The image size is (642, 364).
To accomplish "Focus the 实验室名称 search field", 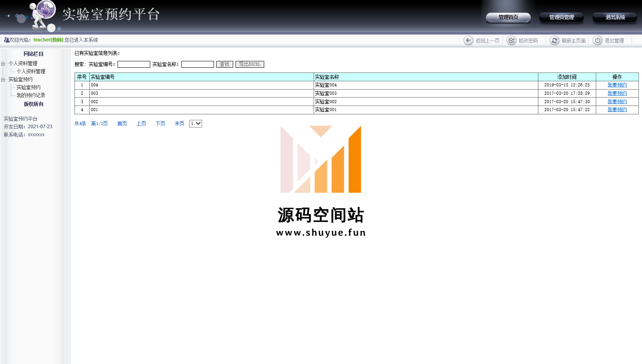I will point(198,64).
